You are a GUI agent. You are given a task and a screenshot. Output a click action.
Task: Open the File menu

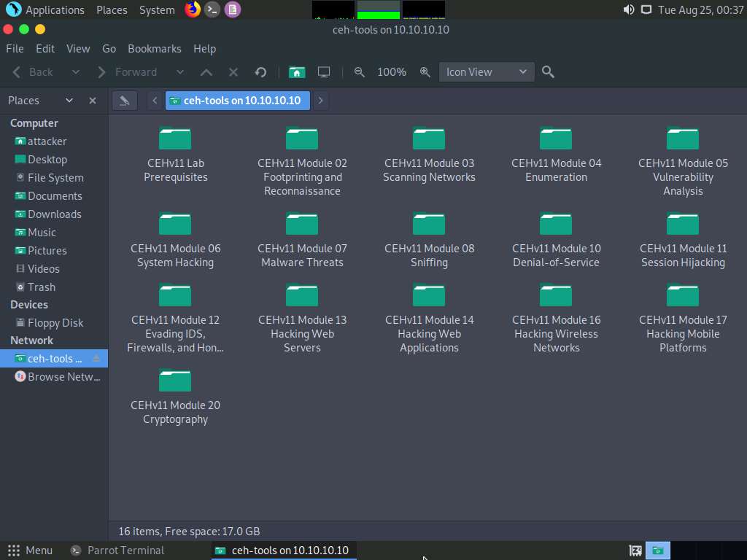coord(15,49)
